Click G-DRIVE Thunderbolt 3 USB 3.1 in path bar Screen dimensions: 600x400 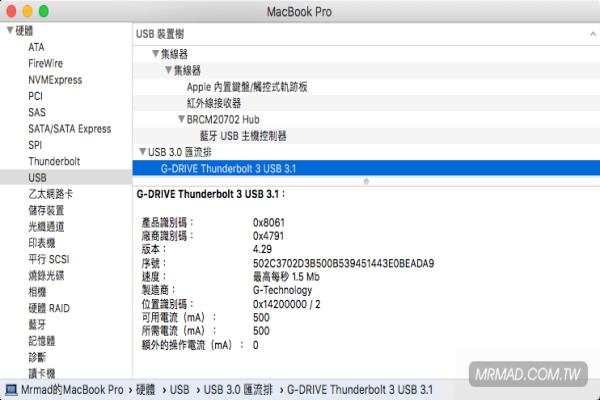[360, 390]
